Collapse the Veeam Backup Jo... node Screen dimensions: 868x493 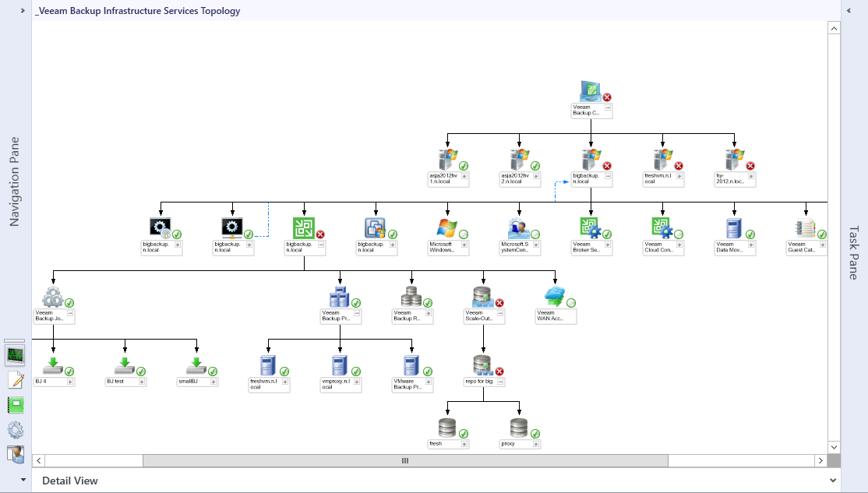point(70,313)
